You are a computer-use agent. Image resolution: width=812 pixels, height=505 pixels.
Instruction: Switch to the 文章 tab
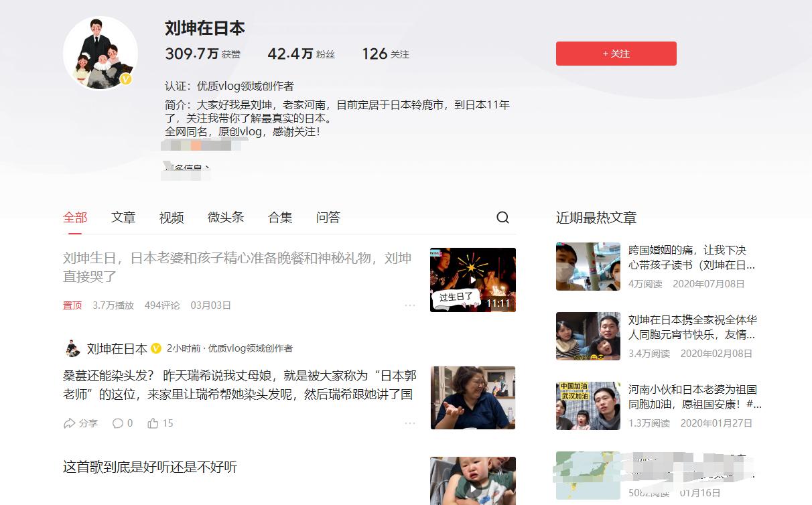[x=123, y=218]
